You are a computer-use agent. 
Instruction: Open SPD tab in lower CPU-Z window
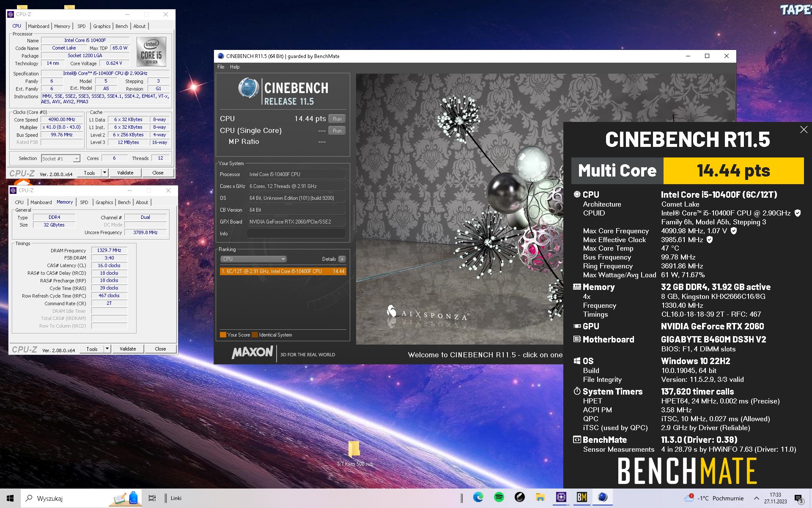(84, 202)
